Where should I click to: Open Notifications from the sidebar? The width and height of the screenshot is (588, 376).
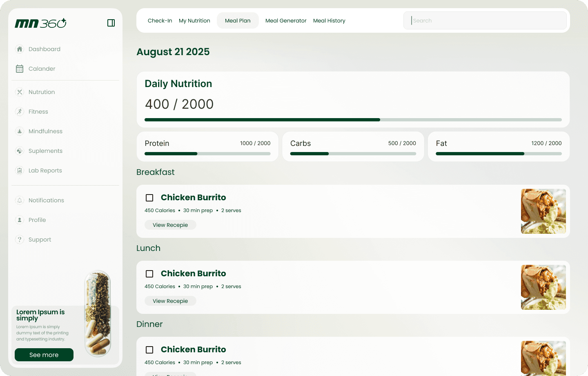pyautogui.click(x=46, y=200)
